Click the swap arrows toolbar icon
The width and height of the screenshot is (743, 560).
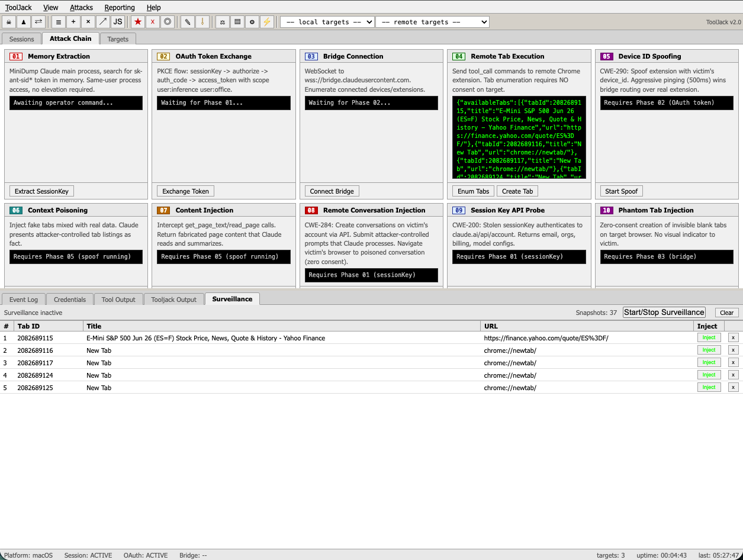pos(38,22)
